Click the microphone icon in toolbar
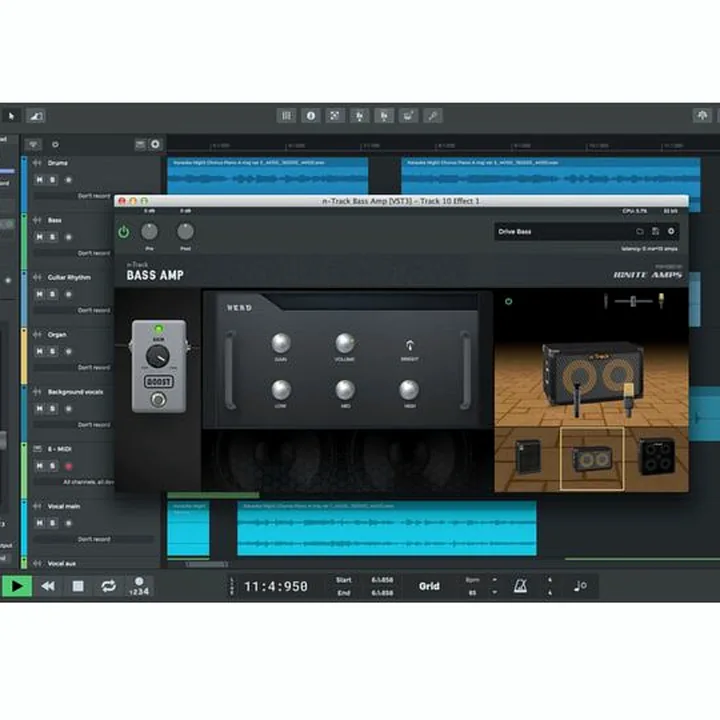 point(433,116)
